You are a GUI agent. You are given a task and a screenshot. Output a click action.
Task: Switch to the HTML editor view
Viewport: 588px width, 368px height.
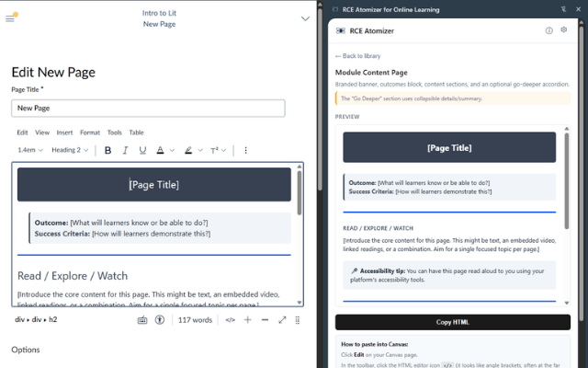point(231,320)
